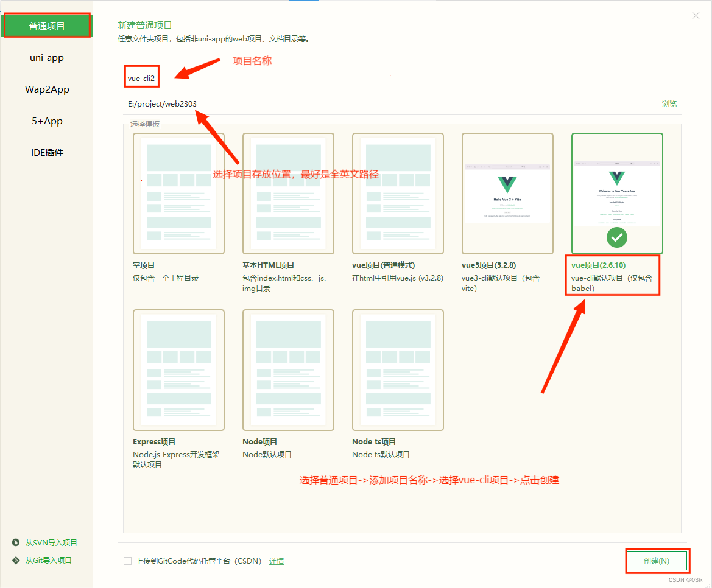Select the Express项目 template
The height and width of the screenshot is (588, 712).
pyautogui.click(x=178, y=369)
